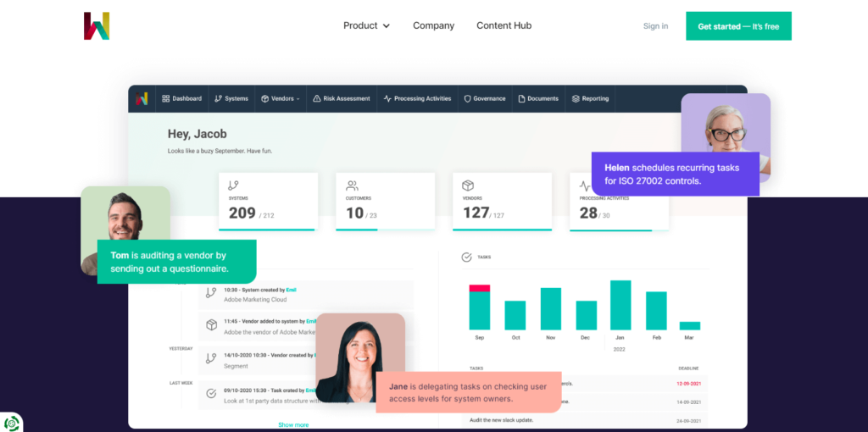Click the red 12-09-2021 deadline
868x432 pixels.
point(688,384)
